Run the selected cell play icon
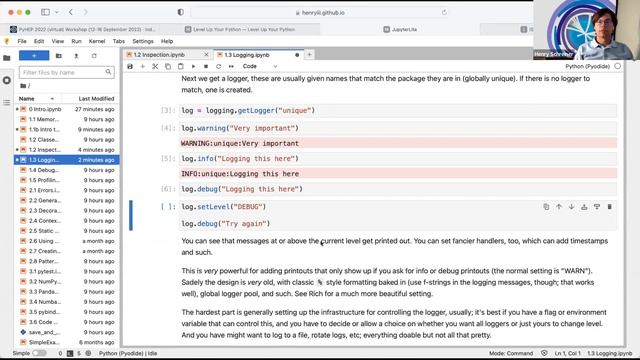The width and height of the screenshot is (640, 360). (193, 66)
